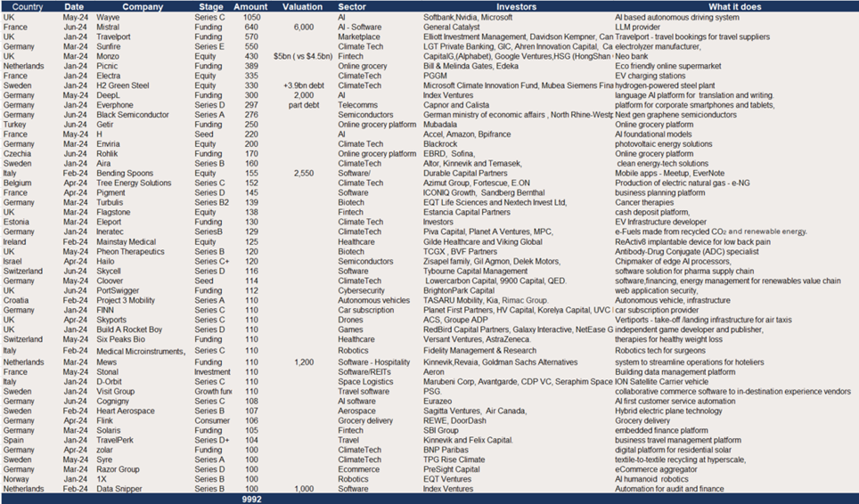
Task: Select the Data Snipper cell
Action: (119, 489)
